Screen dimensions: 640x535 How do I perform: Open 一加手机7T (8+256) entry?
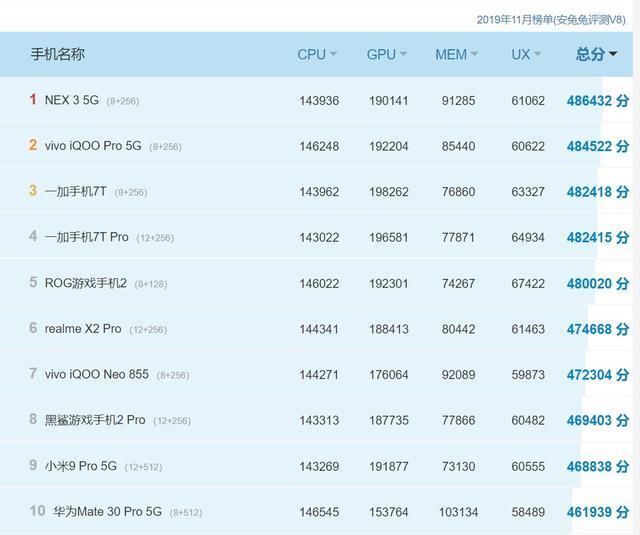(96, 191)
